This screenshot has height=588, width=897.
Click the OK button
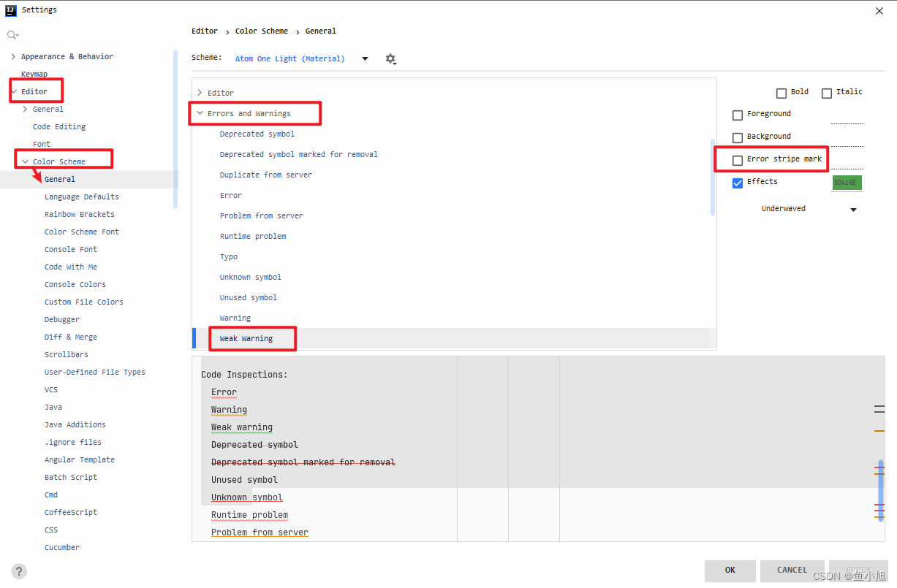click(x=730, y=570)
